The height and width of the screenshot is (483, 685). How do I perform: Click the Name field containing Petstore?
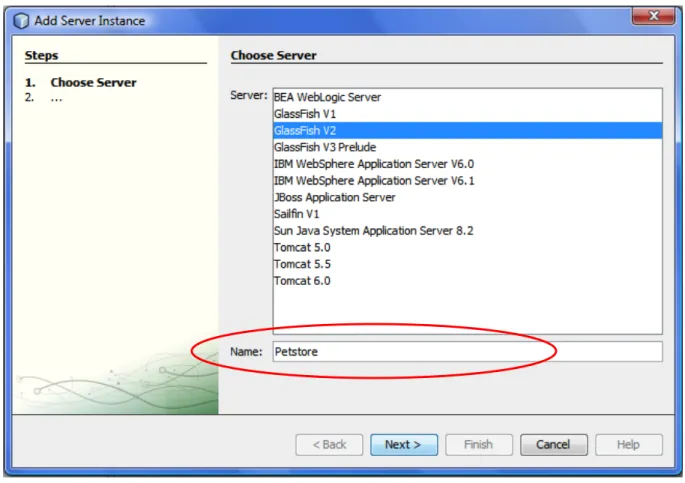(467, 352)
